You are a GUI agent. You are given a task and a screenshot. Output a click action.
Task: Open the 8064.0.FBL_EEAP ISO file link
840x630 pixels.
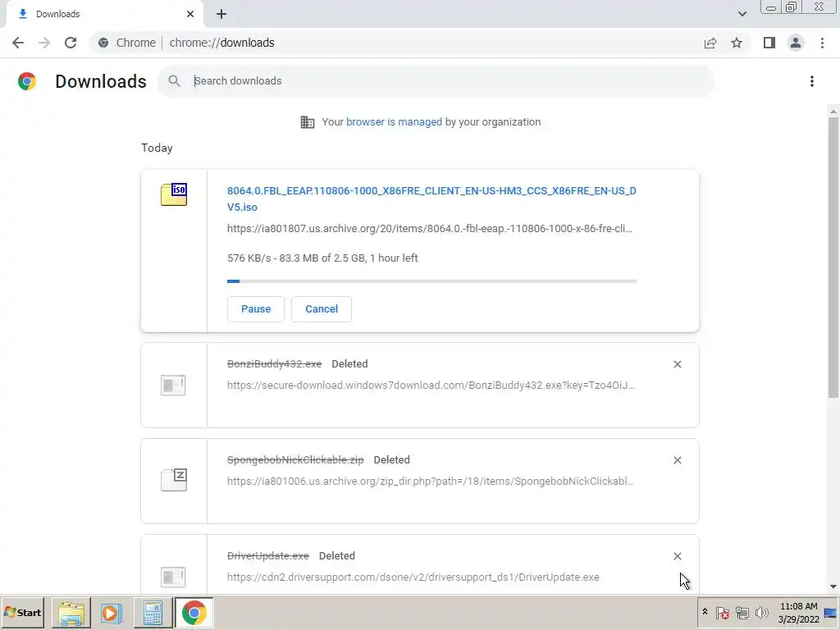[x=431, y=199]
